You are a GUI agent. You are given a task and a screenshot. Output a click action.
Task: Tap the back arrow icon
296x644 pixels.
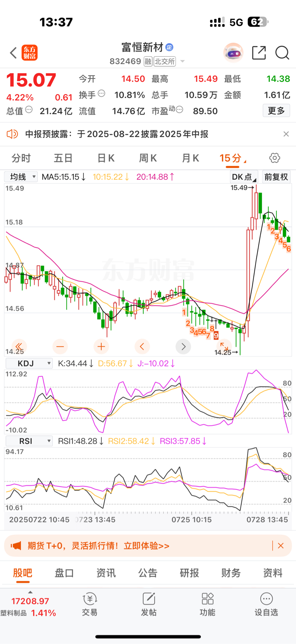point(13,53)
